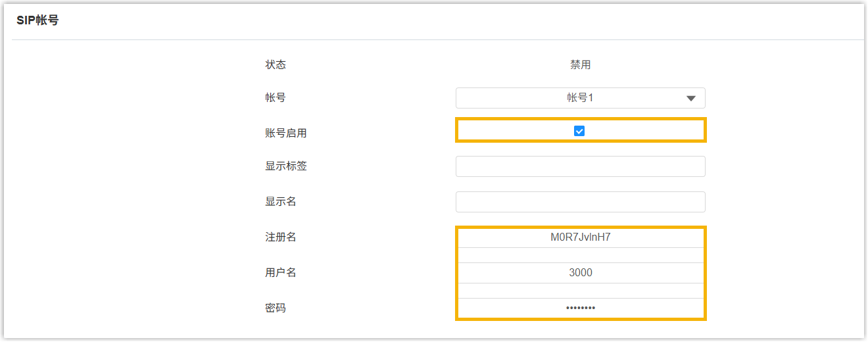Click empty row between 用户名 and 密码 fields

tap(580, 291)
